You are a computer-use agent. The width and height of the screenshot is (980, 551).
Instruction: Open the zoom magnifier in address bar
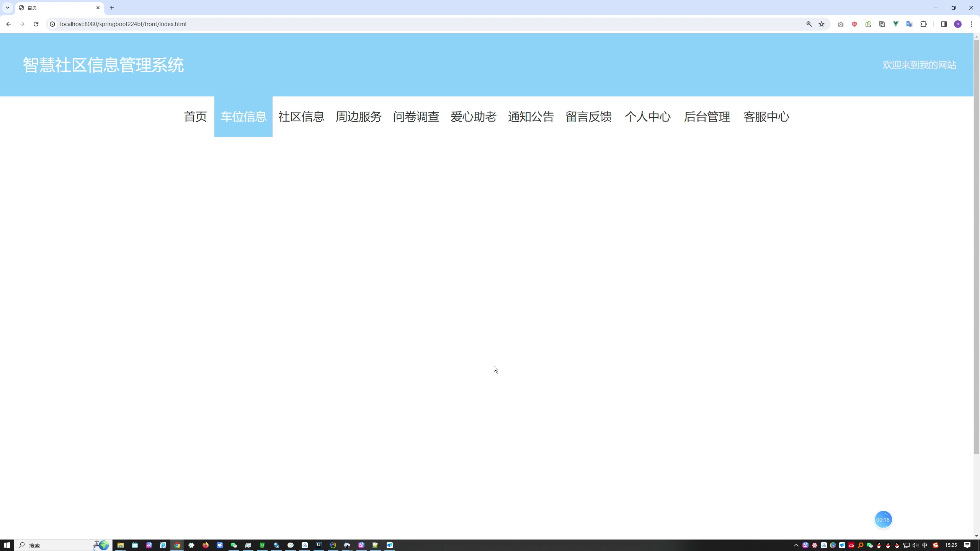[x=809, y=24]
